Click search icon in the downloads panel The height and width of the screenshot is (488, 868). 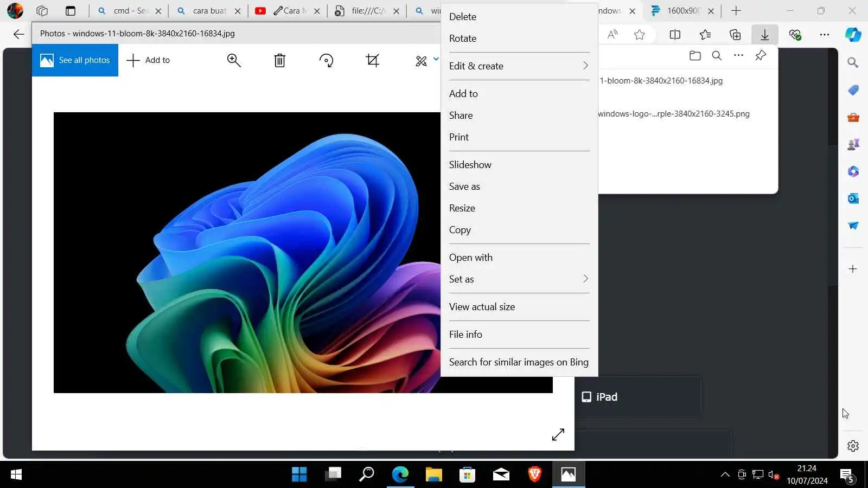pyautogui.click(x=717, y=55)
